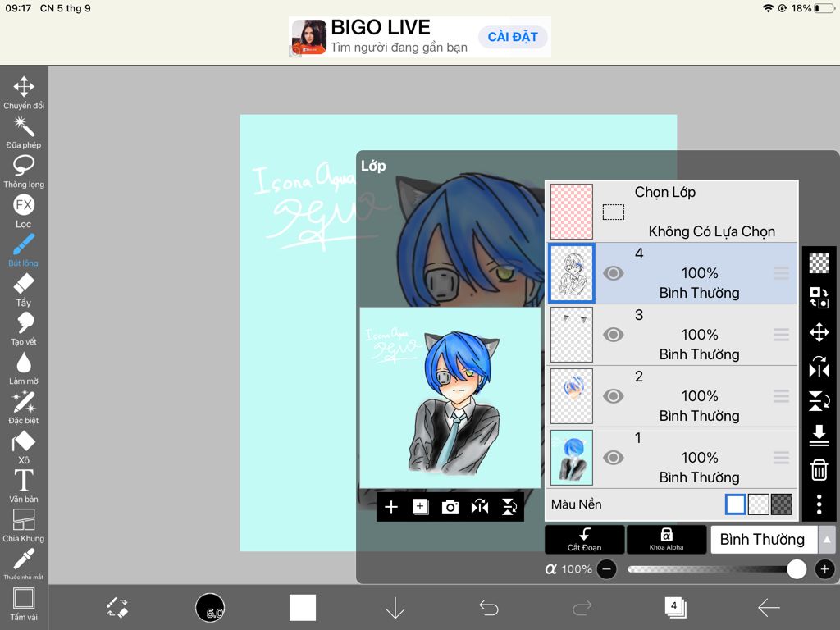The width and height of the screenshot is (840, 630).
Task: Go back with left arrow
Action: click(x=768, y=608)
